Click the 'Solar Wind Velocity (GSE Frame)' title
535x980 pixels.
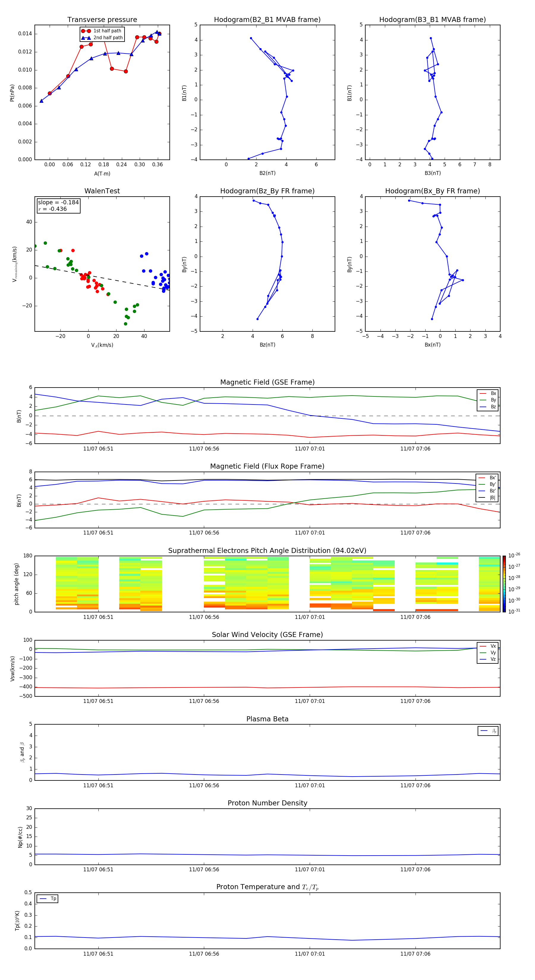pos(267,635)
